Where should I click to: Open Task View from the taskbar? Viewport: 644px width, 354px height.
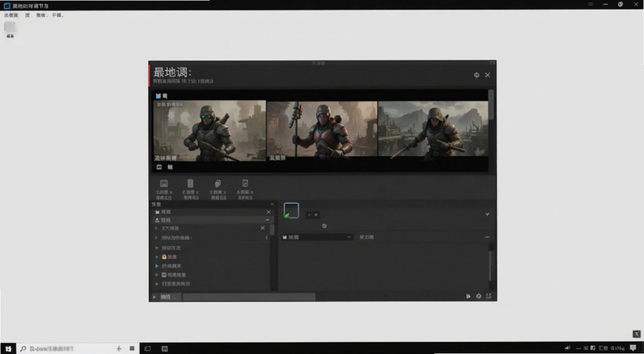147,348
